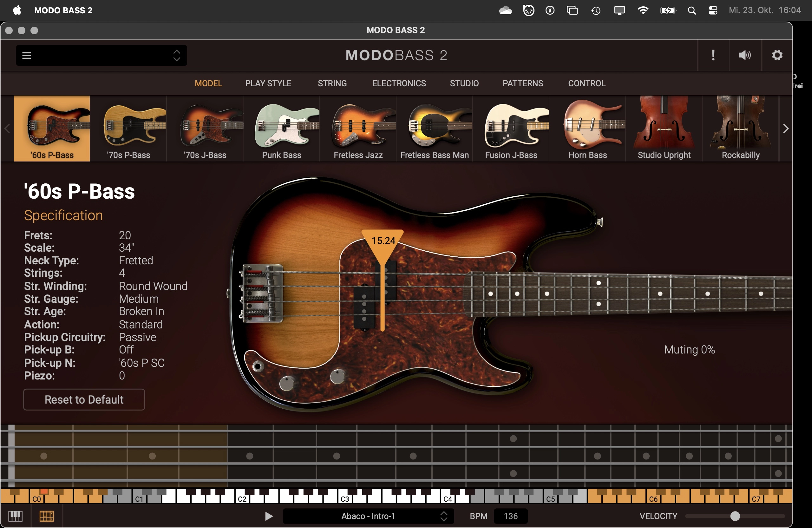The width and height of the screenshot is (812, 528).
Task: Open the Abaco - Intro-1 pattern dropdown
Action: tap(369, 516)
